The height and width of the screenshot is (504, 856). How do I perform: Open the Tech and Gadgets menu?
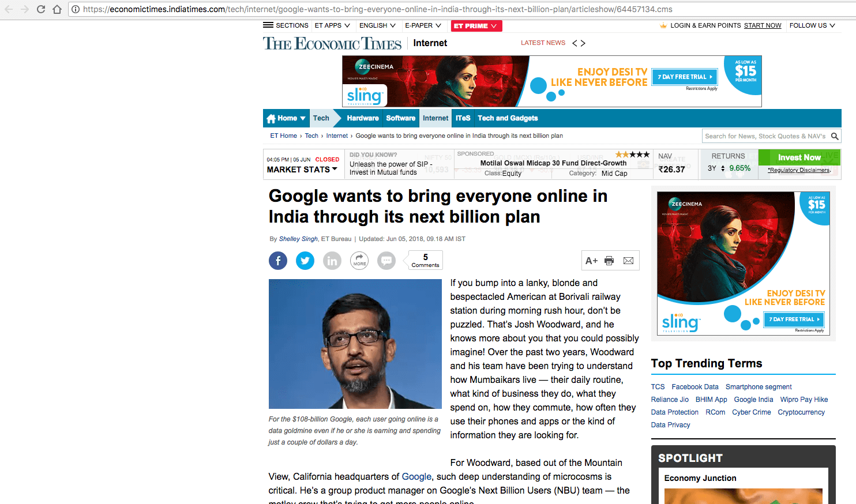[x=508, y=118]
